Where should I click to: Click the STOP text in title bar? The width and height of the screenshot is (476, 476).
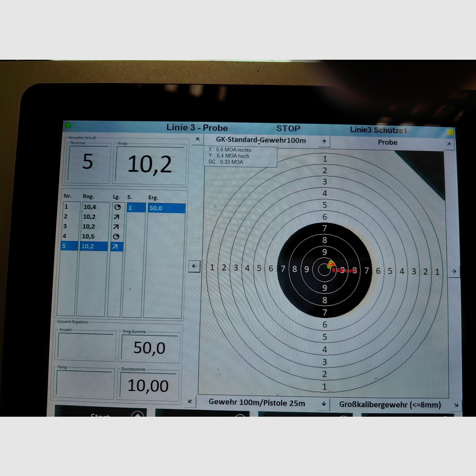(x=288, y=128)
